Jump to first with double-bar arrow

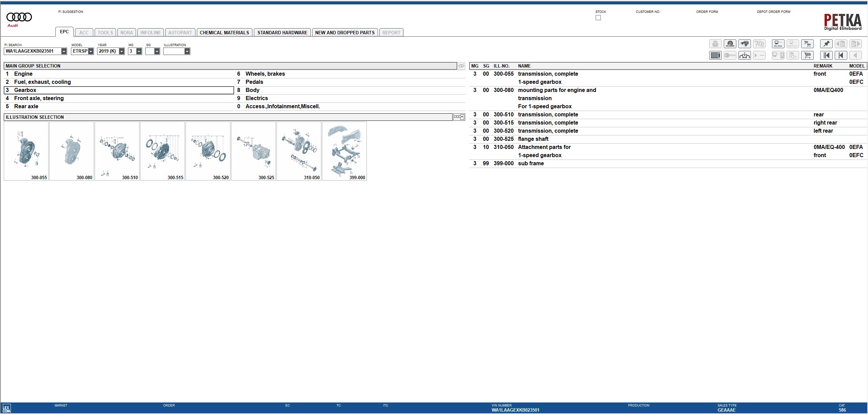coord(826,55)
